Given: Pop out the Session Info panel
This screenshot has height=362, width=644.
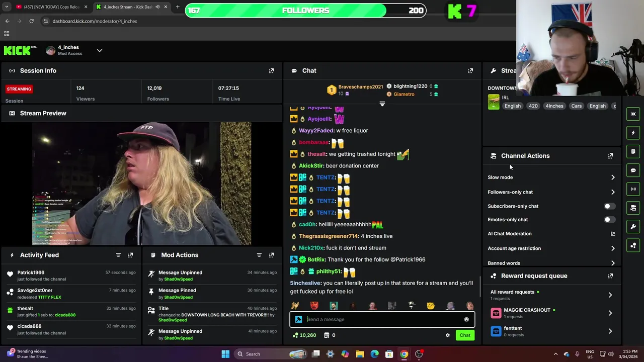Looking at the screenshot, I should (x=271, y=71).
